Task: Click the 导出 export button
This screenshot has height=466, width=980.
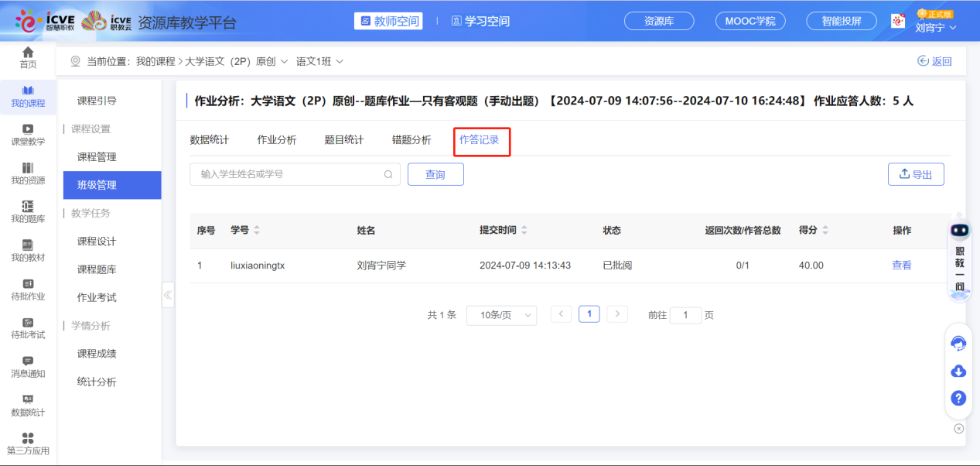Action: 916,173
